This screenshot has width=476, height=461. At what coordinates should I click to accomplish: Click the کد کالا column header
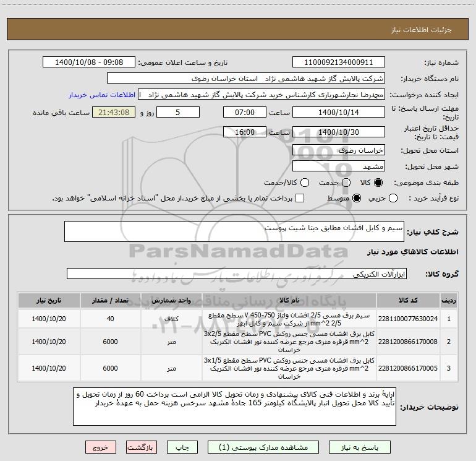point(408,300)
